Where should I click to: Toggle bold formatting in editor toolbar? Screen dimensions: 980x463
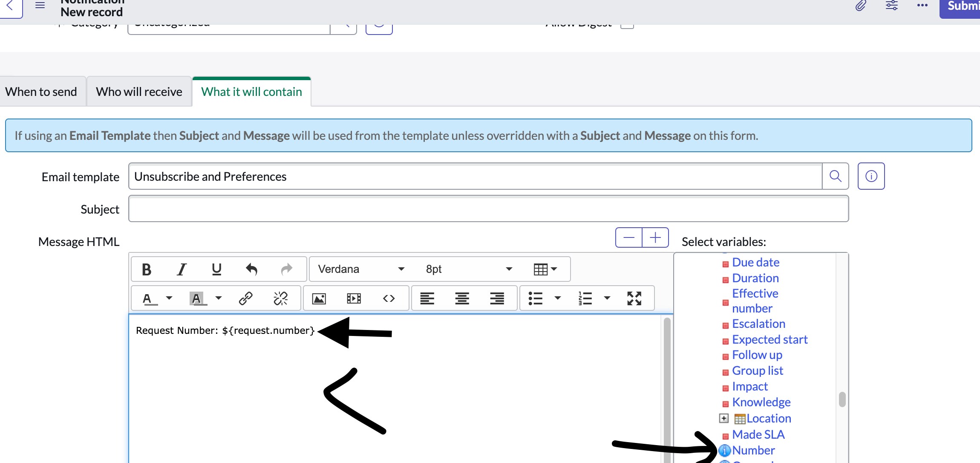(x=147, y=269)
